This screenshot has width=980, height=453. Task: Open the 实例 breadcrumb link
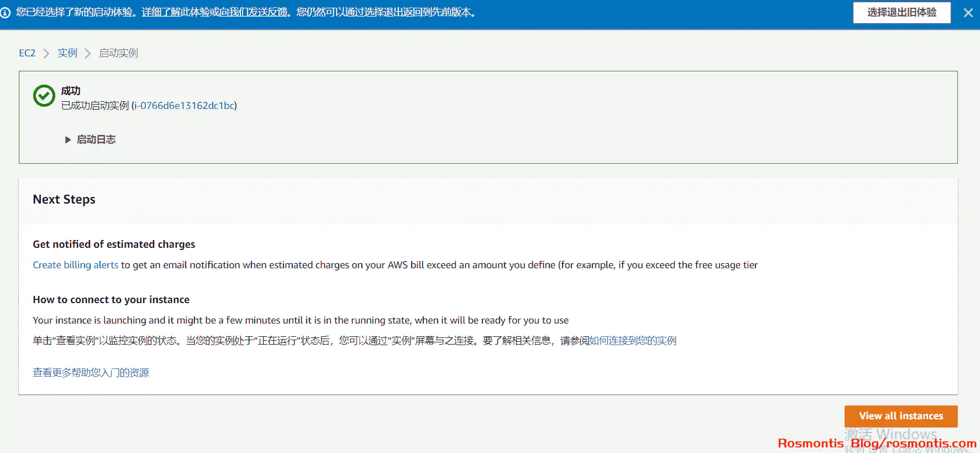tap(67, 53)
